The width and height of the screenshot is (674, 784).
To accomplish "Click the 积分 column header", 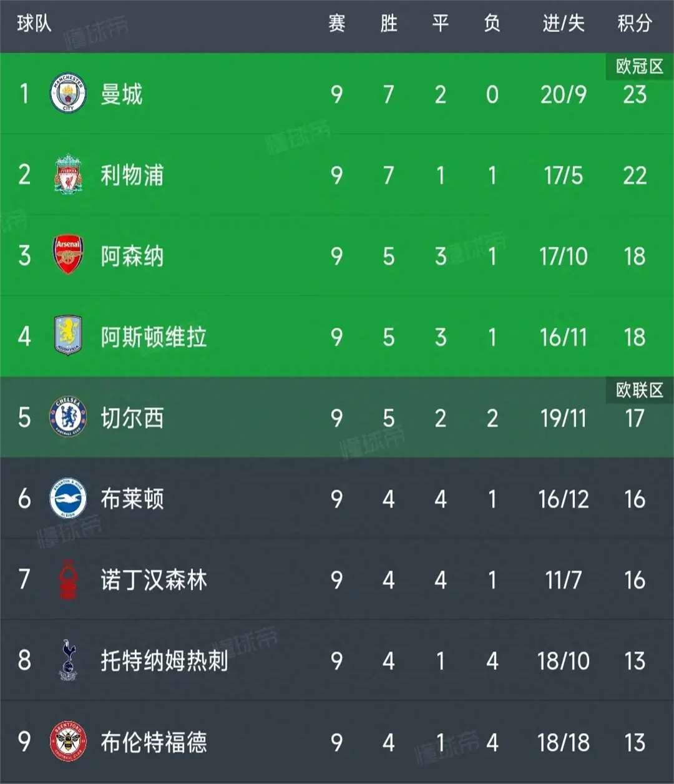I will pos(634,24).
